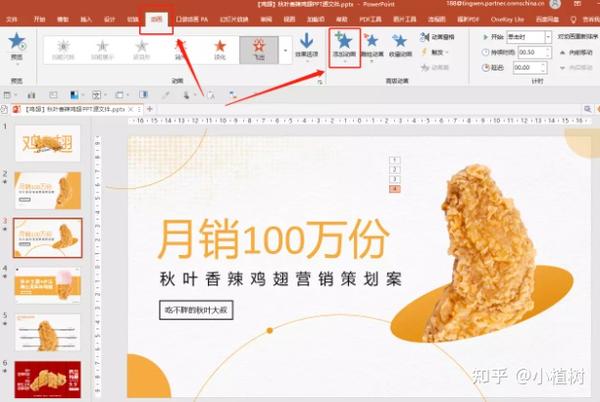Switch to the 切换 transitions tab
Image resolution: width=600 pixels, height=402 pixels.
[132, 19]
